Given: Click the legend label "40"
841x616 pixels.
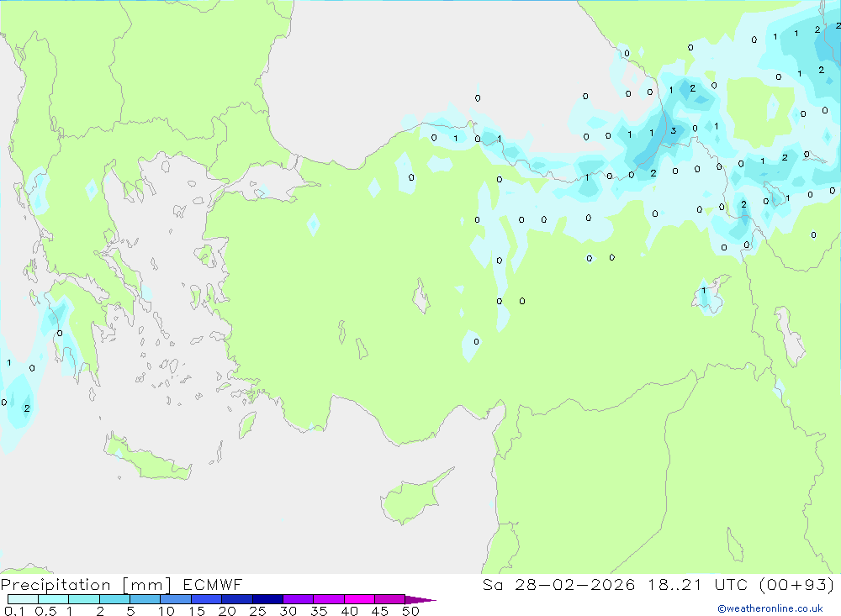Looking at the screenshot, I should [350, 611].
